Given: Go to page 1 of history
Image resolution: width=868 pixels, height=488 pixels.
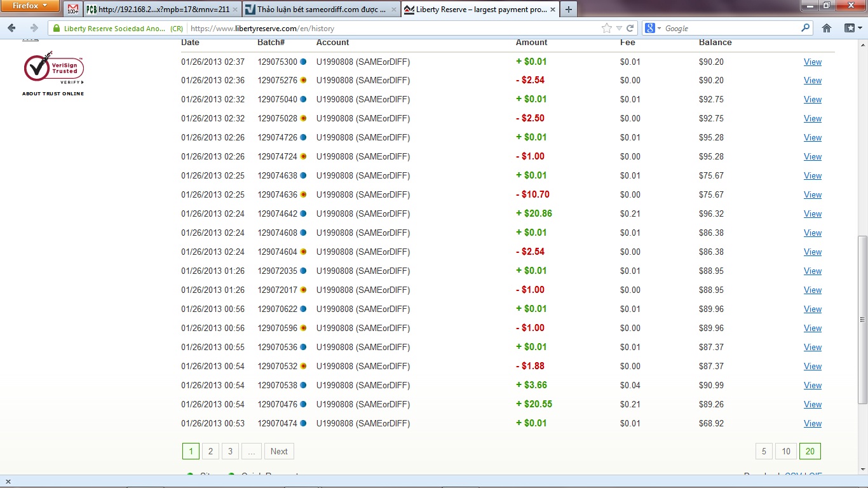Looking at the screenshot, I should click(x=191, y=451).
